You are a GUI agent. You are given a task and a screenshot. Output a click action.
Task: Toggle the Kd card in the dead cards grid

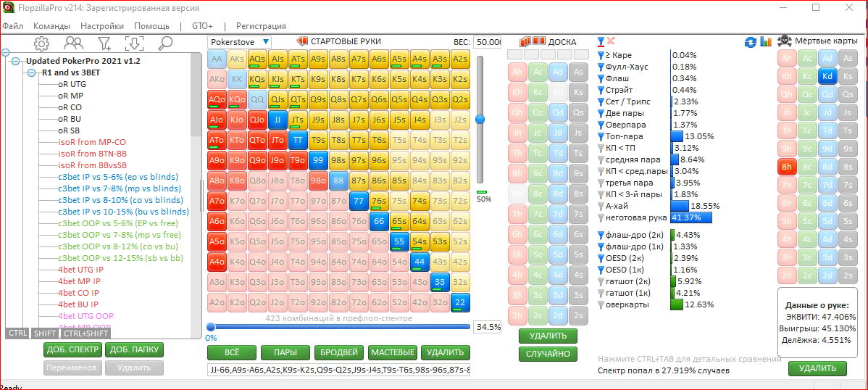827,75
